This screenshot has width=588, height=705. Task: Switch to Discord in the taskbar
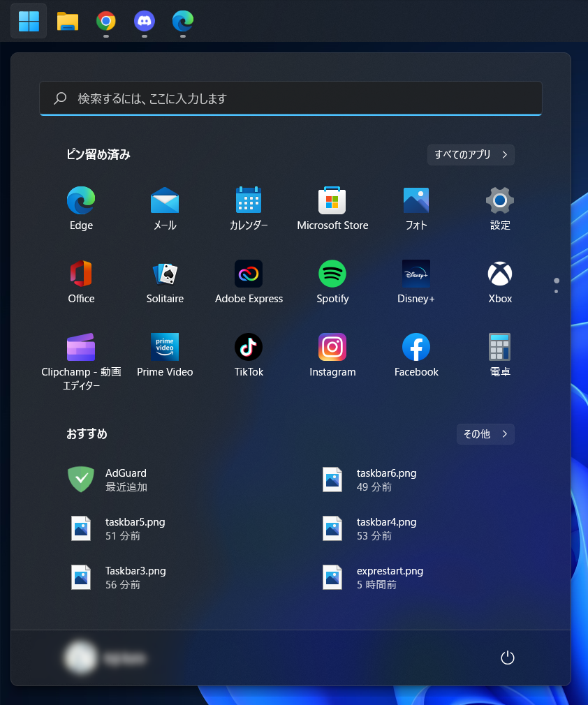coord(145,21)
